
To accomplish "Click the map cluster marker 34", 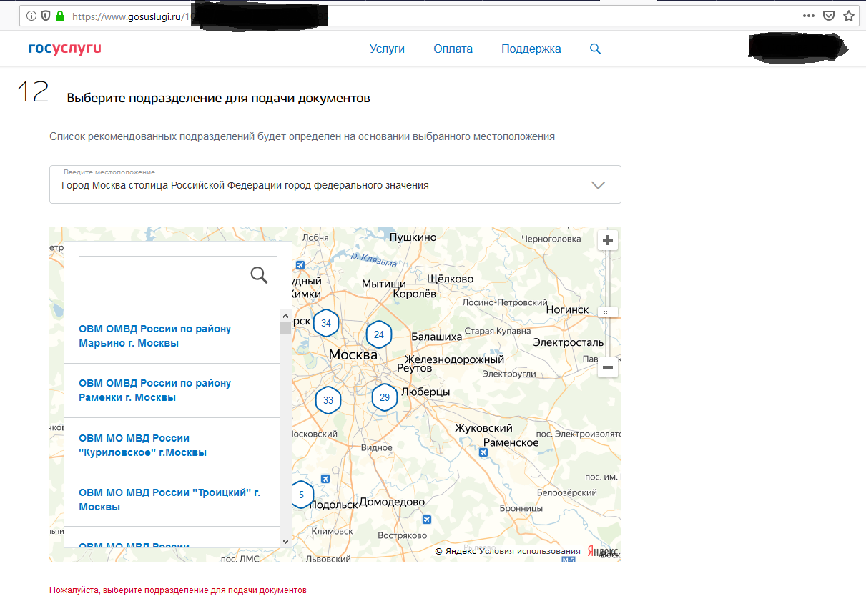I will tap(326, 323).
